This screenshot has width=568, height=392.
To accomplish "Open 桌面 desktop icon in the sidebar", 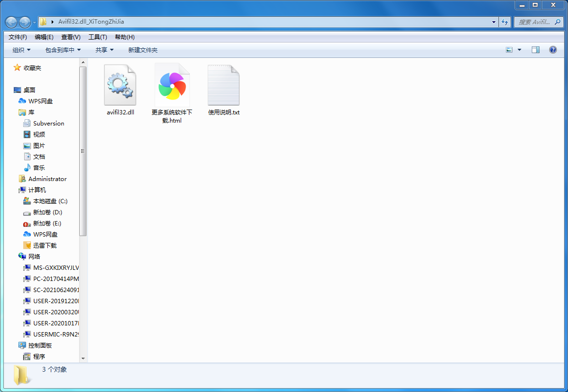I will (17, 90).
